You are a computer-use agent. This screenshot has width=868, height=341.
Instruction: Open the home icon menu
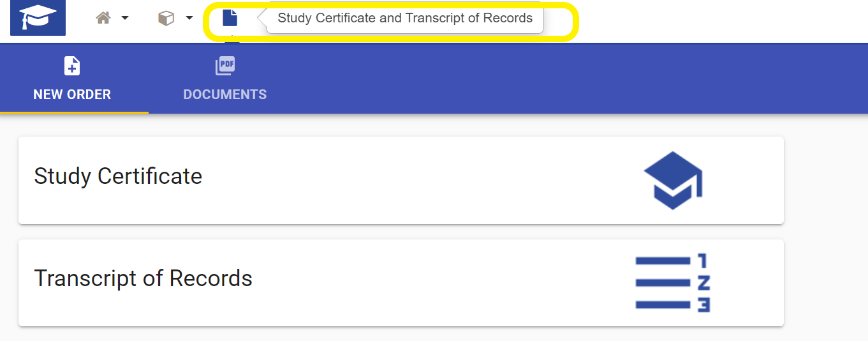click(x=103, y=18)
